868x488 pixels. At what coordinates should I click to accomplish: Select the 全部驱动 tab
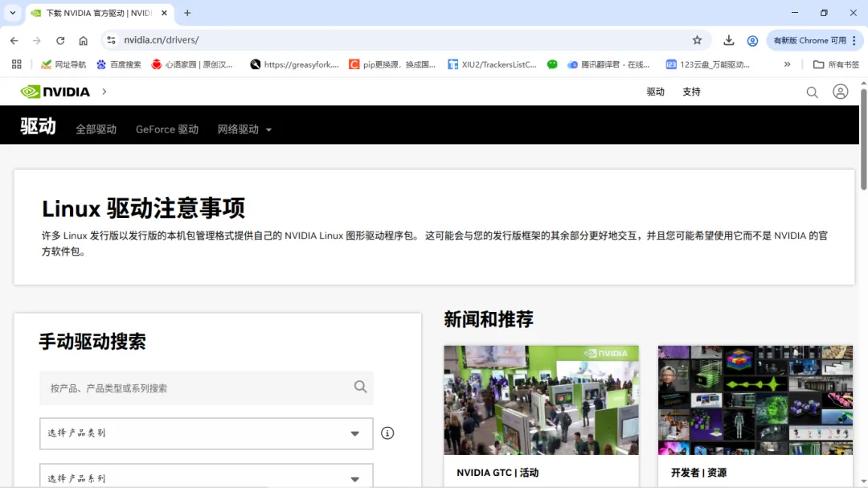point(96,129)
